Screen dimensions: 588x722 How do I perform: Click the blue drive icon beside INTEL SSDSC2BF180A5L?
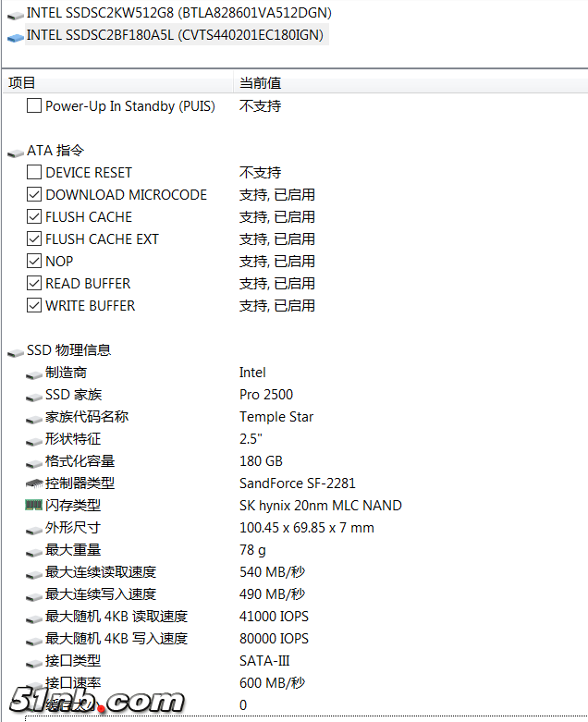16,37
